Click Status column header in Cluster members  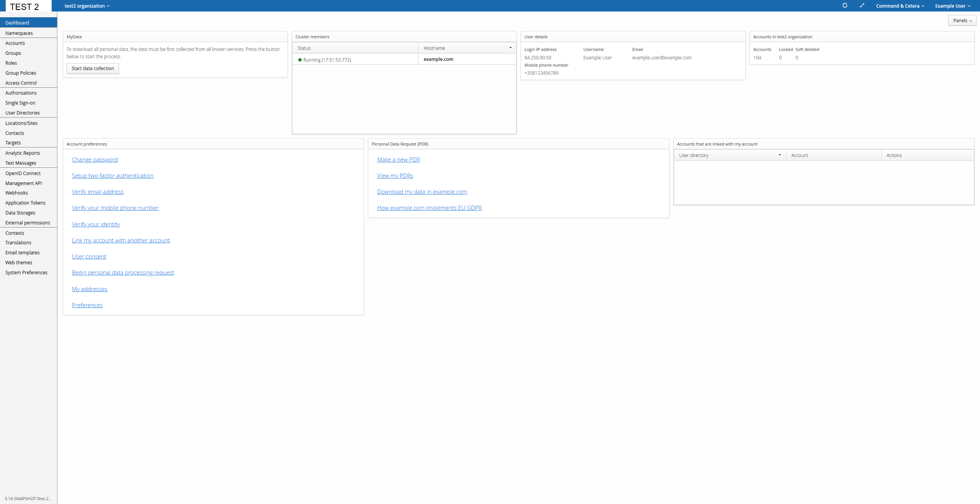click(x=304, y=48)
